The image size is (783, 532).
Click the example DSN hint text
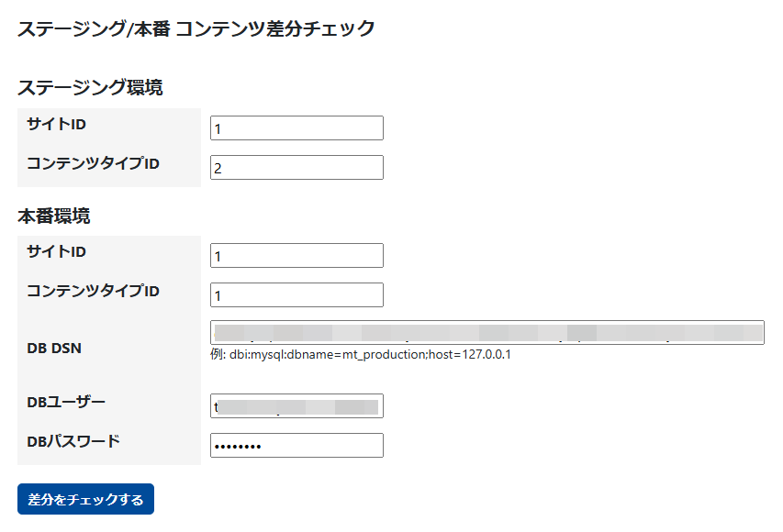(360, 354)
